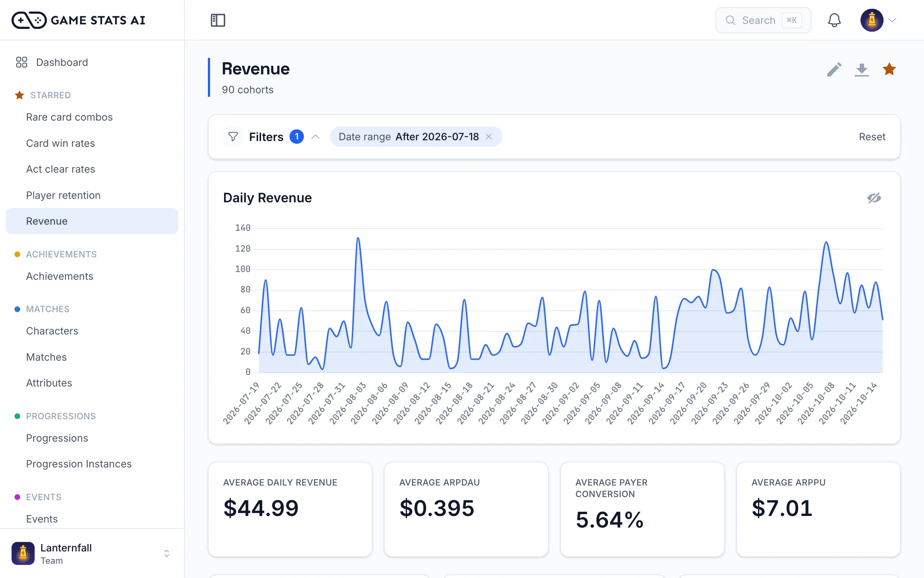Image resolution: width=924 pixels, height=578 pixels.
Task: Click the Average Daily Revenue card
Action: point(290,509)
